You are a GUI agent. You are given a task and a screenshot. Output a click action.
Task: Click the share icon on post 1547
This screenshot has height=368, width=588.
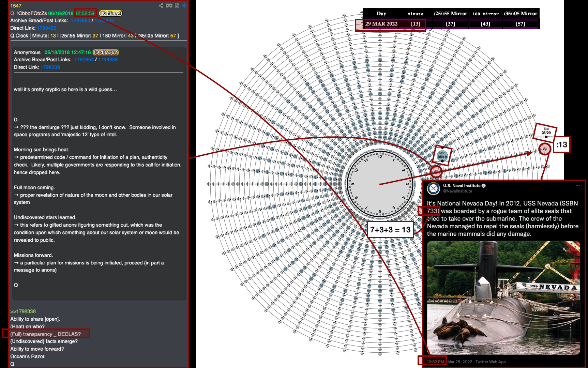(x=161, y=5)
